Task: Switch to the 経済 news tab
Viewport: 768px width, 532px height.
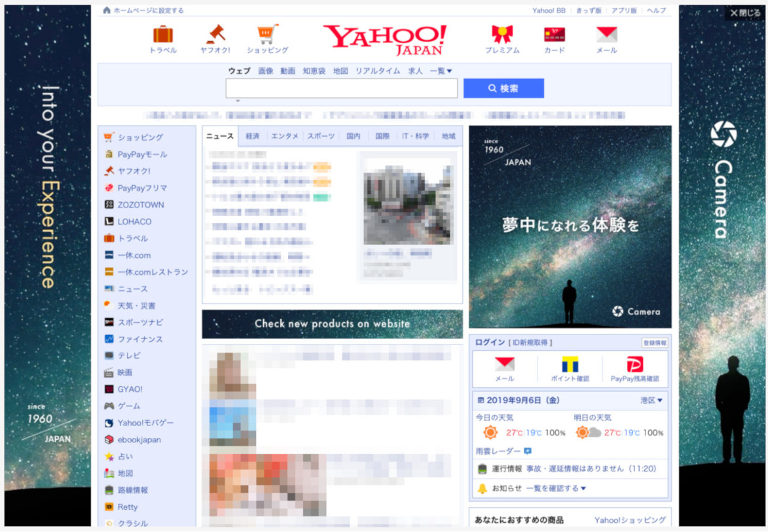Action: tap(253, 136)
